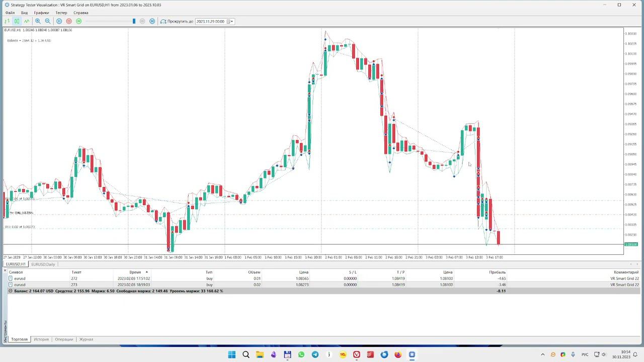Switch chart to candlestick mode

(x=17, y=21)
